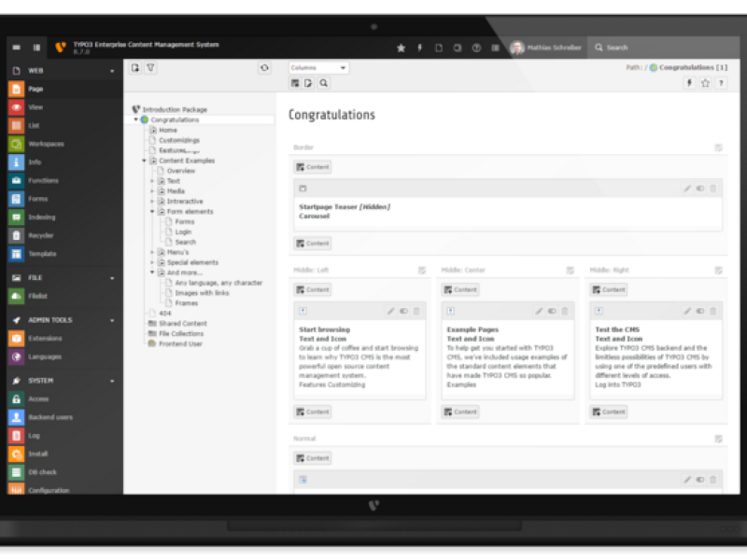The width and height of the screenshot is (747, 560).
Task: Edit the Border column using its header icon
Action: [718, 147]
